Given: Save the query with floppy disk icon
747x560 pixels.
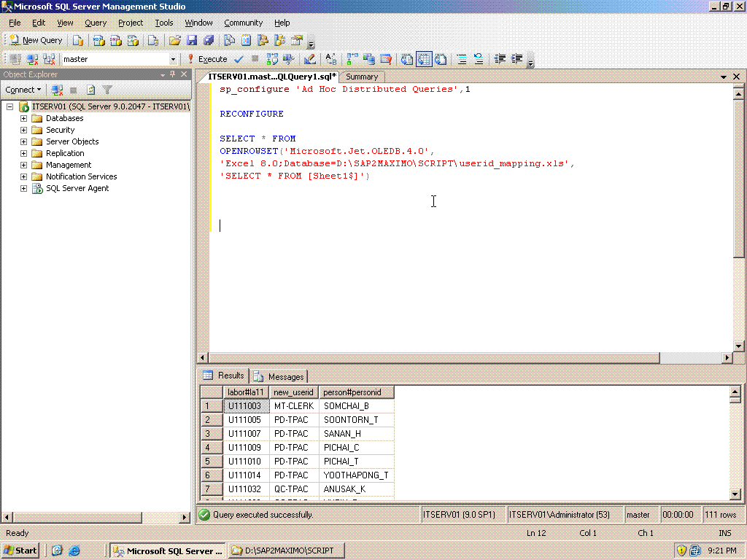Looking at the screenshot, I should coord(192,41).
